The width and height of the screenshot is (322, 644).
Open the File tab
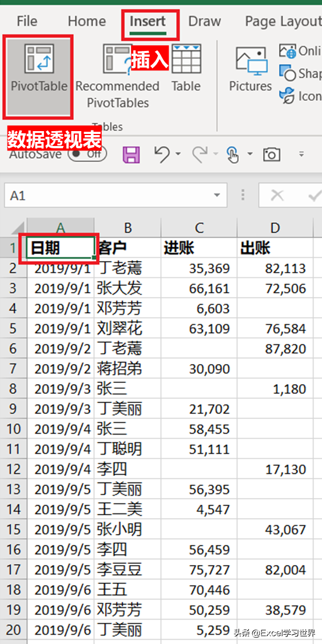click(27, 21)
